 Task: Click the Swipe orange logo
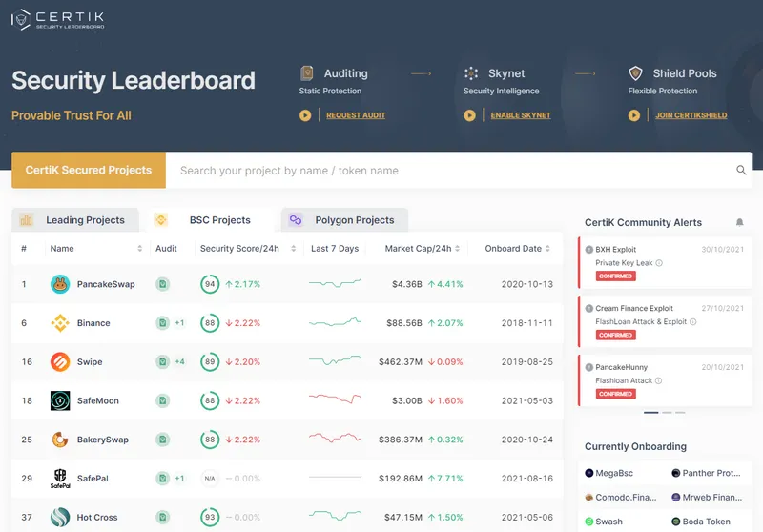[x=60, y=361]
